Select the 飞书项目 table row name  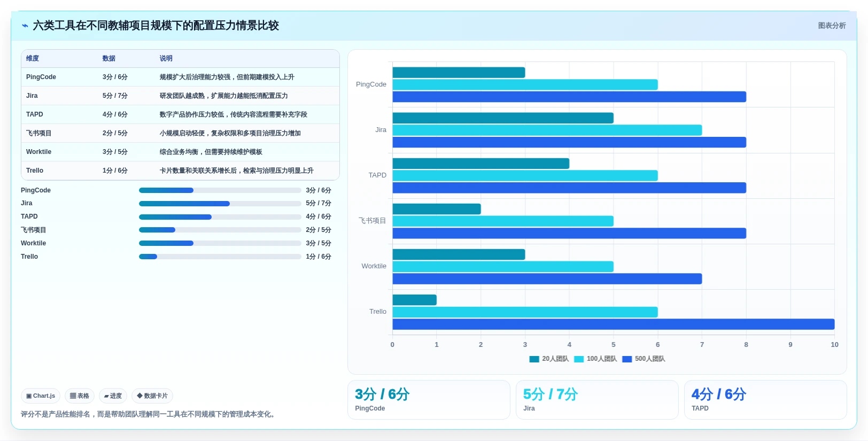coord(39,133)
